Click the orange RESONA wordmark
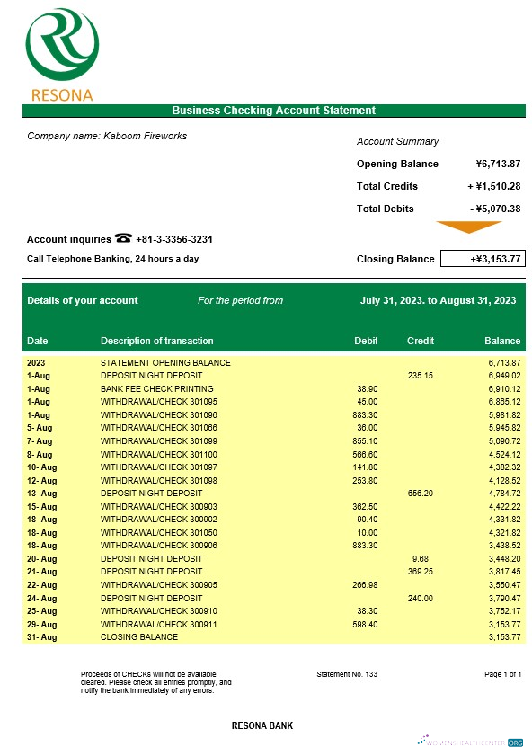Viewport: 532px width, 756px height. 62,95
